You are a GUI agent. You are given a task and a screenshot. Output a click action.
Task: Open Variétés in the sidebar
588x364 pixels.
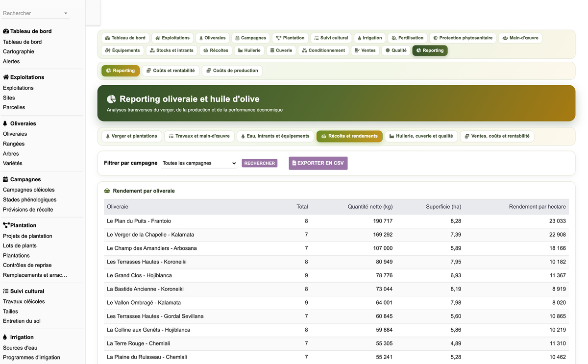point(13,163)
